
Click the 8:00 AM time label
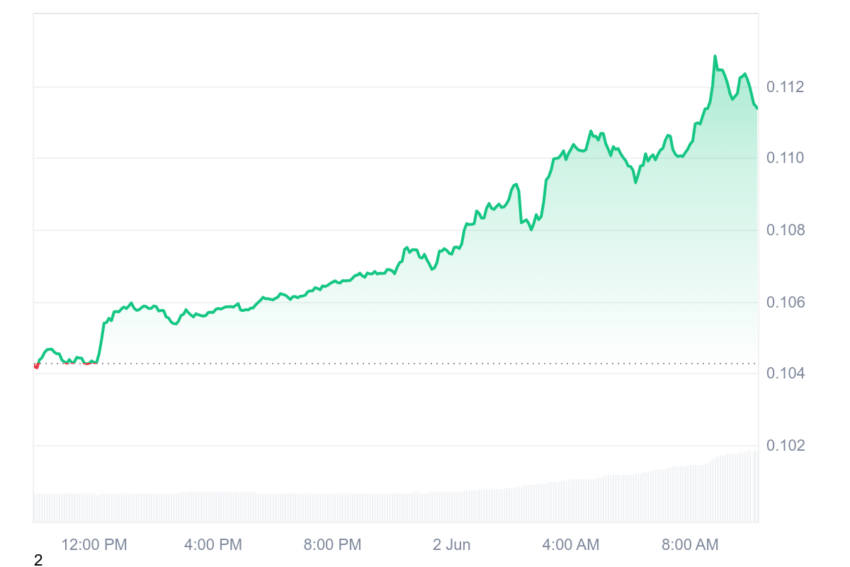pyautogui.click(x=690, y=545)
